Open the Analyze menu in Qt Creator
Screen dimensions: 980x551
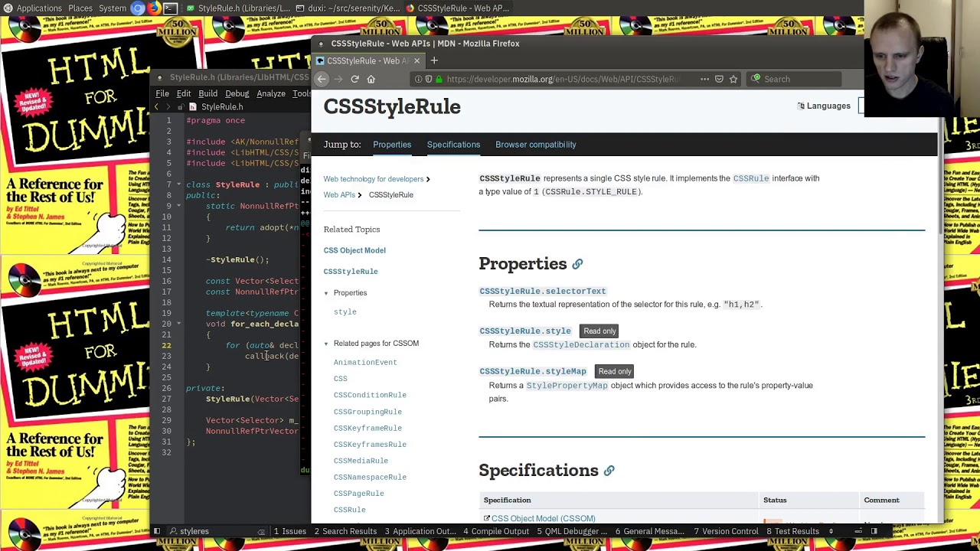click(271, 93)
